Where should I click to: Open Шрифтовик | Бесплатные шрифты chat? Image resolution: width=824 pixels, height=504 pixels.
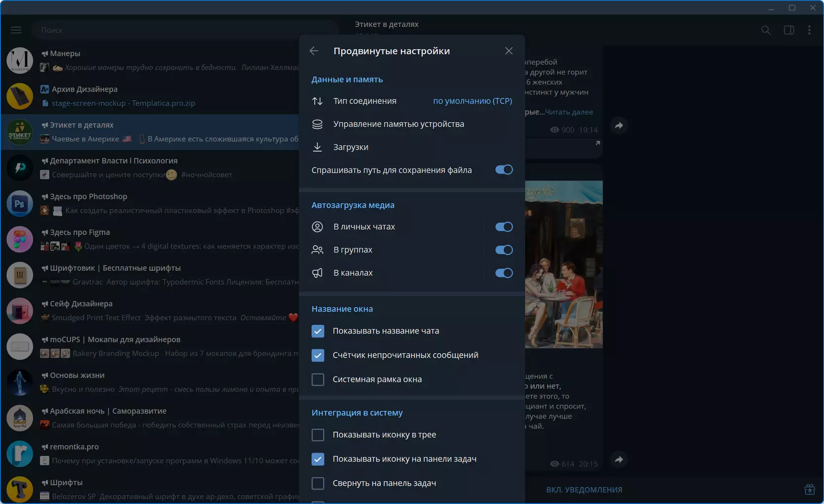tap(150, 275)
